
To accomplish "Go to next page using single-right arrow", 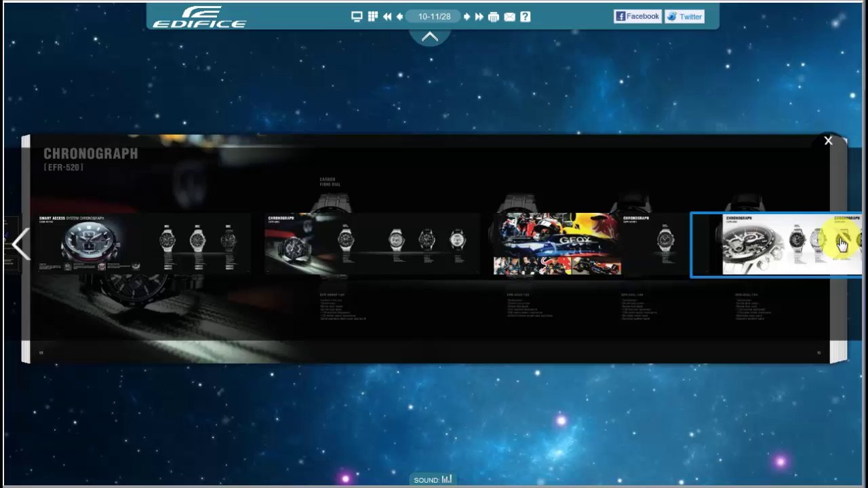I will pyautogui.click(x=467, y=17).
